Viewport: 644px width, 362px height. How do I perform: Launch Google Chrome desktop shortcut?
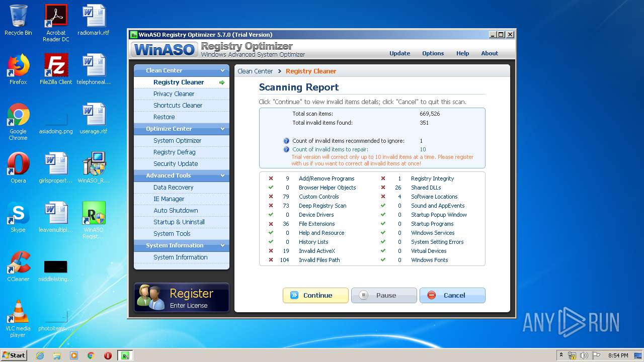pos(18,122)
